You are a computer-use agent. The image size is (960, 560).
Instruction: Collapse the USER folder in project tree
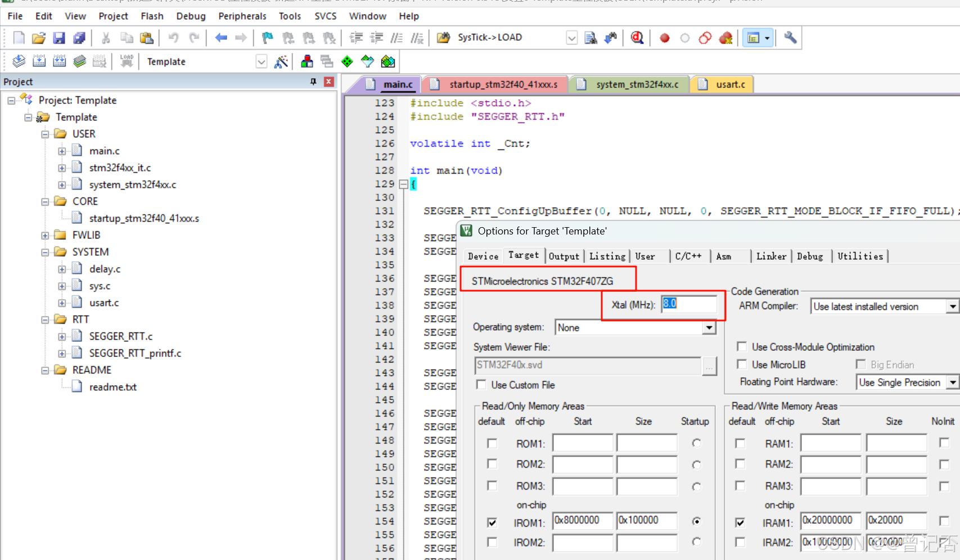pos(45,134)
